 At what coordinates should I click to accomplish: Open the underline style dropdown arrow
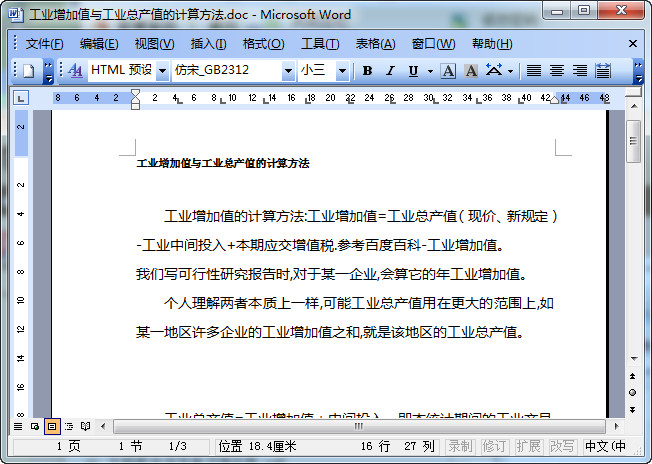pyautogui.click(x=430, y=72)
